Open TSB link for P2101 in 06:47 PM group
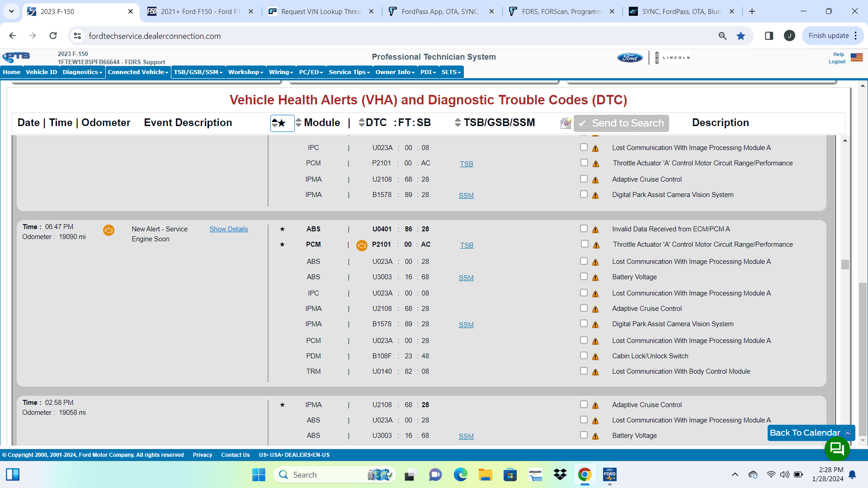The height and width of the screenshot is (488, 868). (x=467, y=245)
